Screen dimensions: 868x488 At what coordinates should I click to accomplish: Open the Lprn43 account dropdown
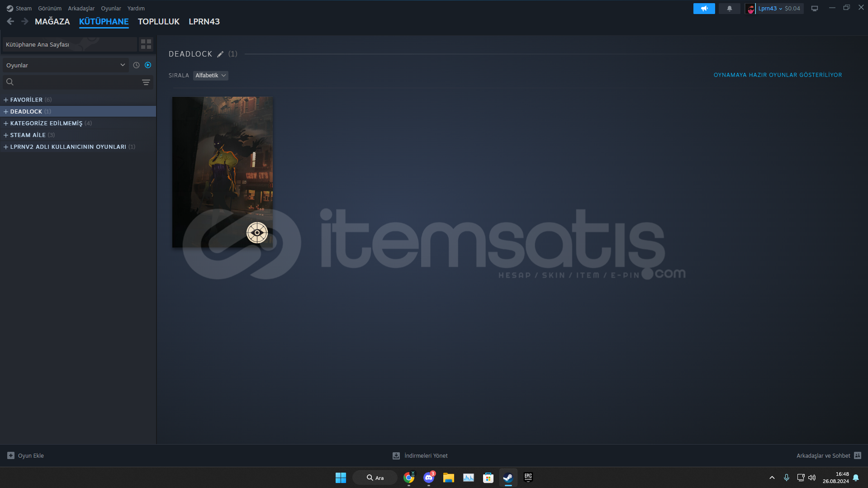(x=770, y=8)
